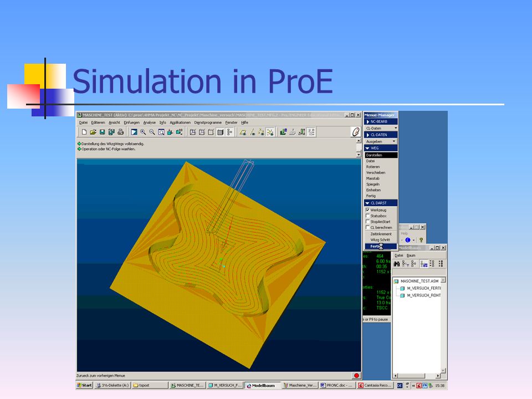This screenshot has height=399, width=532.
Task: Click Modellbaum horizontal scrollbar right arrow
Action: 438,376
